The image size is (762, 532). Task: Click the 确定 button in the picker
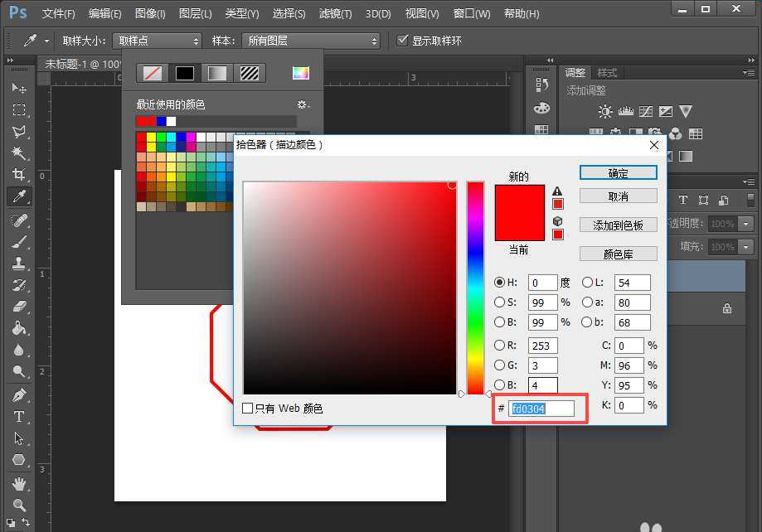point(618,172)
